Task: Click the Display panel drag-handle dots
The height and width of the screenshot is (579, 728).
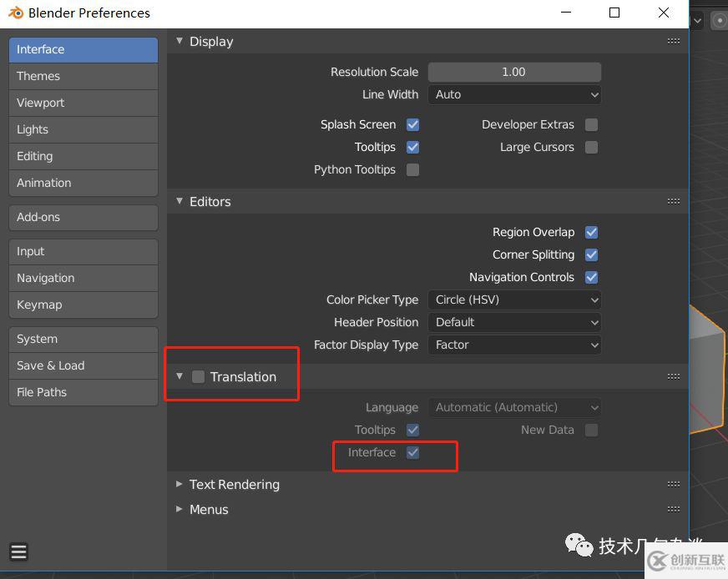Action: [x=673, y=42]
